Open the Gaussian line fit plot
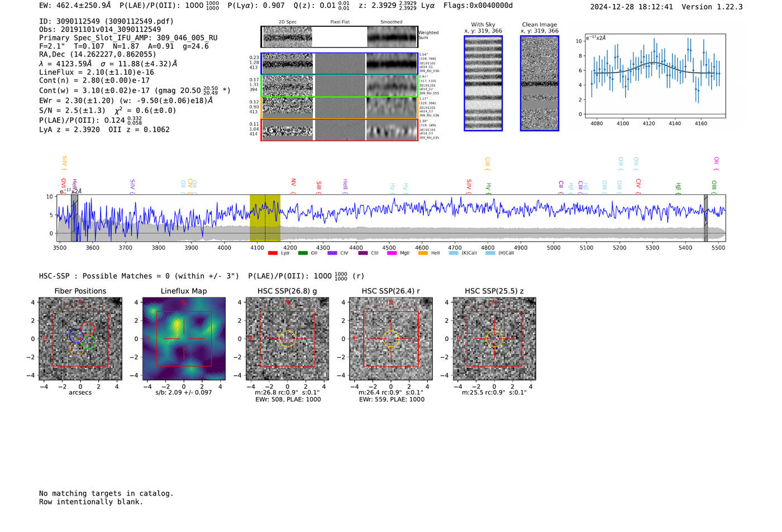782x532 pixels. click(655, 76)
